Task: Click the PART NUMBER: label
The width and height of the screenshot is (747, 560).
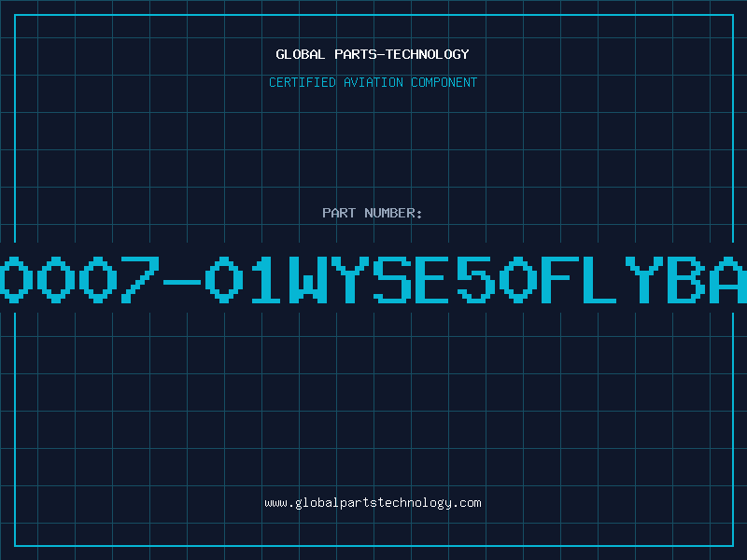Action: pos(373,213)
